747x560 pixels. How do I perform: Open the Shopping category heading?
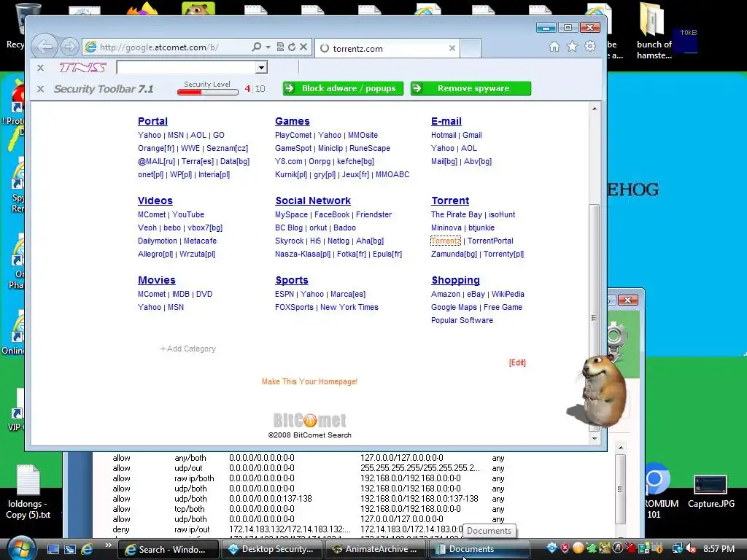(x=455, y=280)
